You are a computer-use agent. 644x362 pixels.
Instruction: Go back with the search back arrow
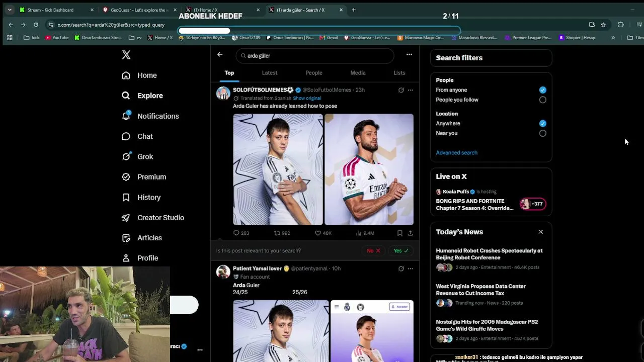pos(220,54)
